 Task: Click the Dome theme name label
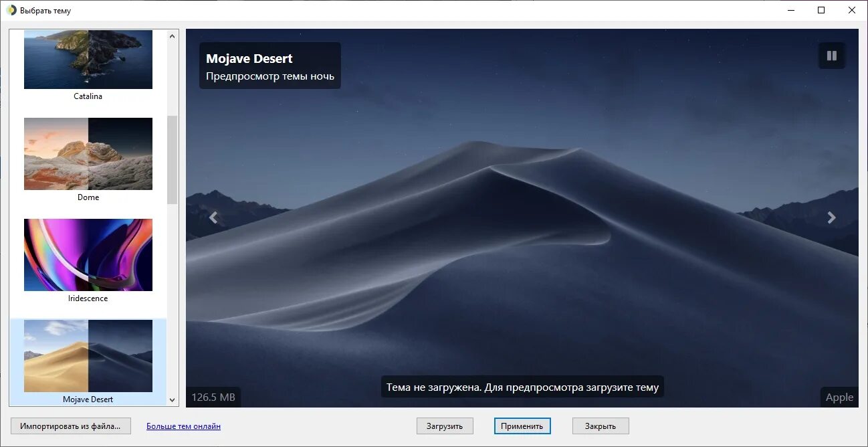88,197
